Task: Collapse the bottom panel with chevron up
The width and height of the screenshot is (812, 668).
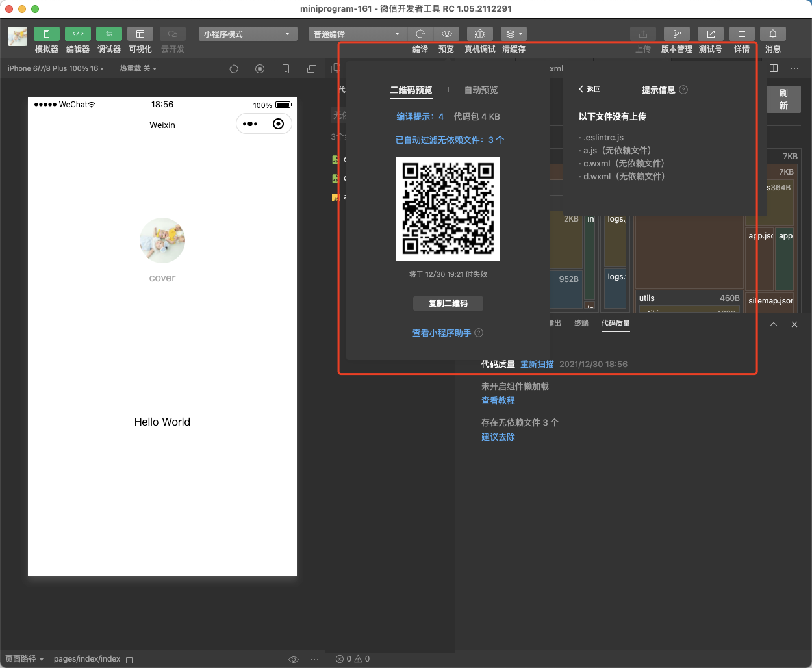Action: [x=774, y=324]
